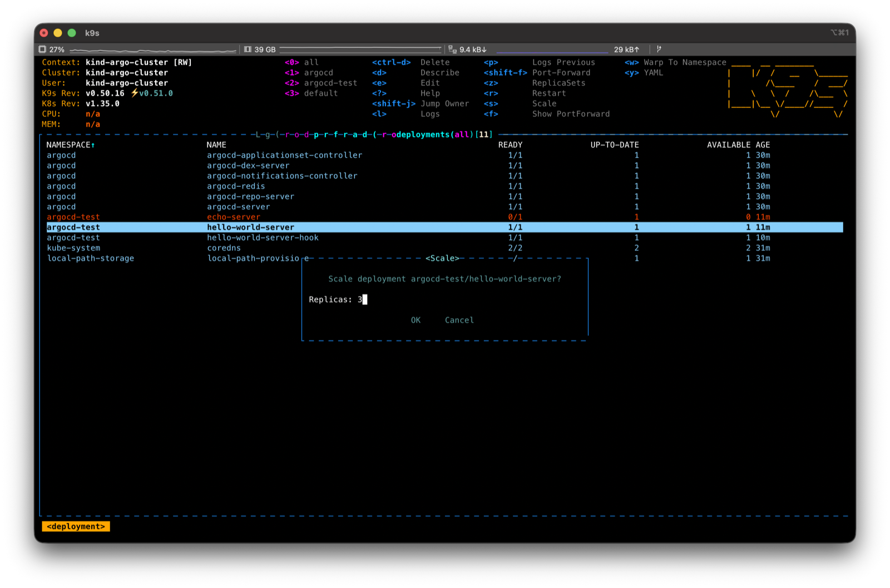Click the OK button in Scale dialog

click(416, 320)
